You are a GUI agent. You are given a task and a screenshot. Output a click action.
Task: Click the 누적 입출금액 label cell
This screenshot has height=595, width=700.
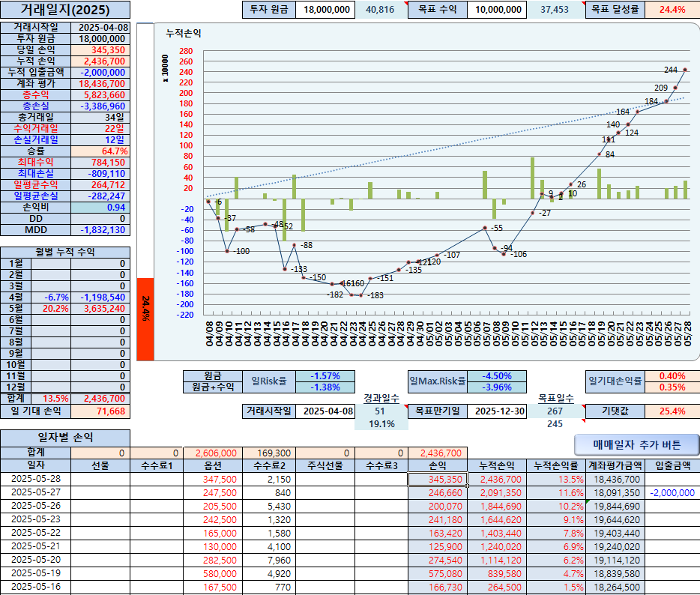(36, 72)
